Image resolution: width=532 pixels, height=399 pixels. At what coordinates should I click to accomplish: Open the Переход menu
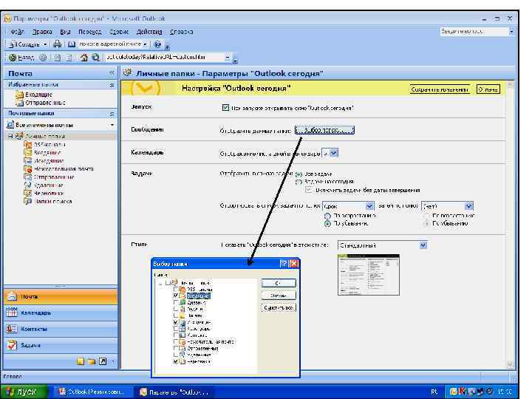tap(90, 32)
